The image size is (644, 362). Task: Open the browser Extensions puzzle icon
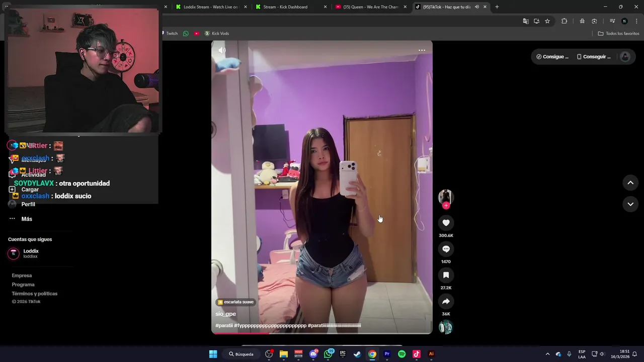(x=564, y=21)
